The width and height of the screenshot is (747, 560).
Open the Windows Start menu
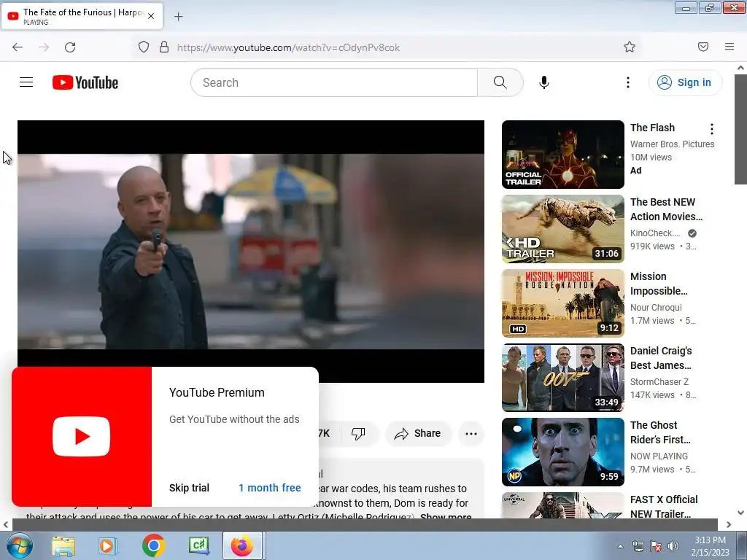click(x=18, y=545)
